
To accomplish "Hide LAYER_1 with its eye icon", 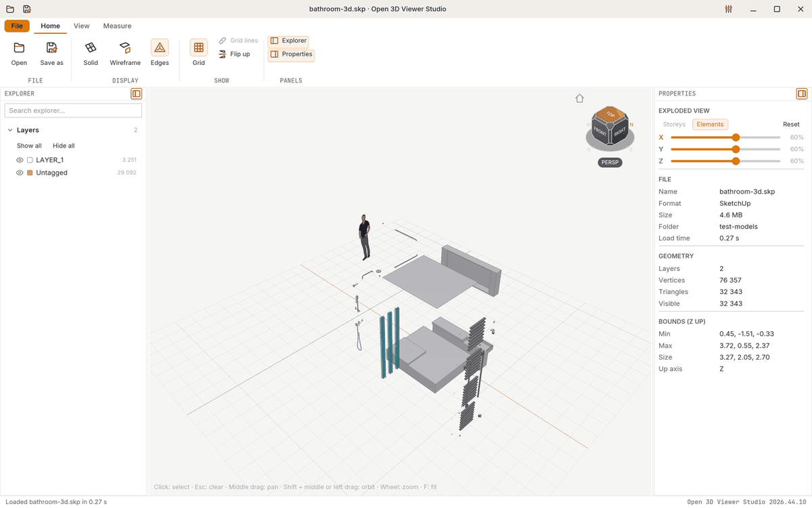I will tap(20, 160).
